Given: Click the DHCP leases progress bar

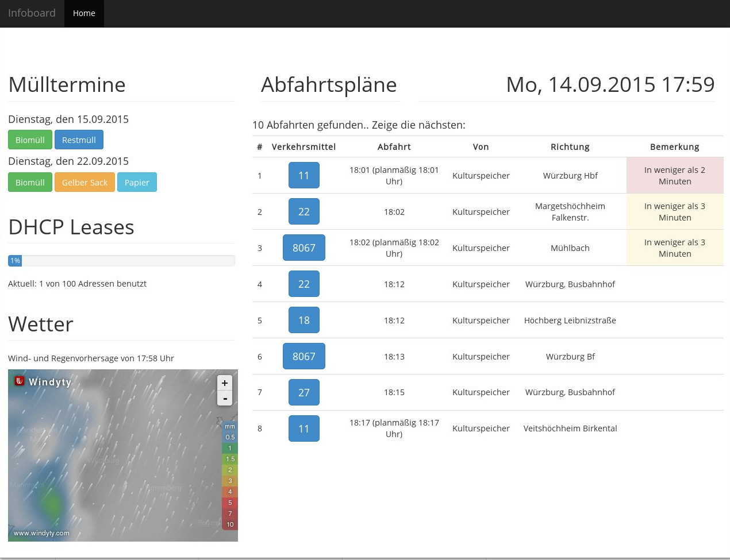Looking at the screenshot, I should tap(121, 261).
